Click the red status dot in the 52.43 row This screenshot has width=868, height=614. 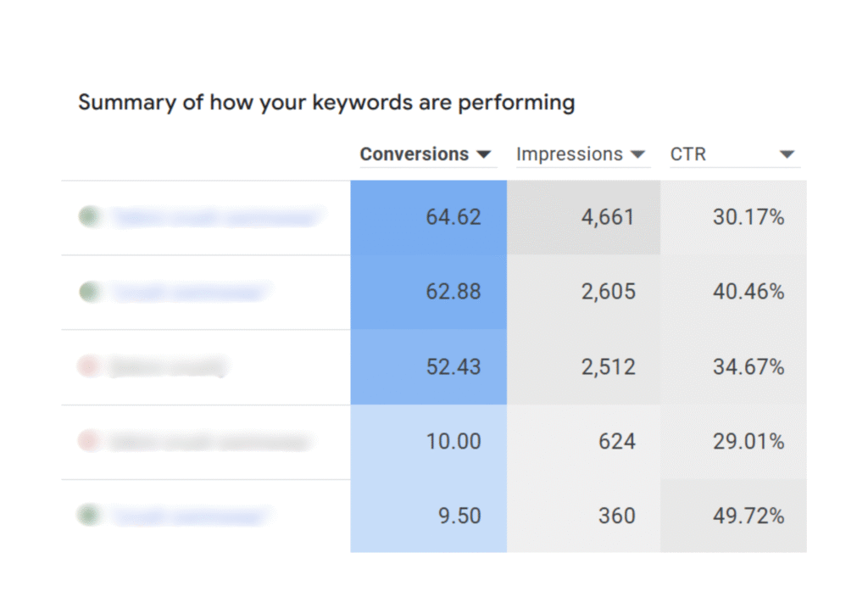[88, 366]
